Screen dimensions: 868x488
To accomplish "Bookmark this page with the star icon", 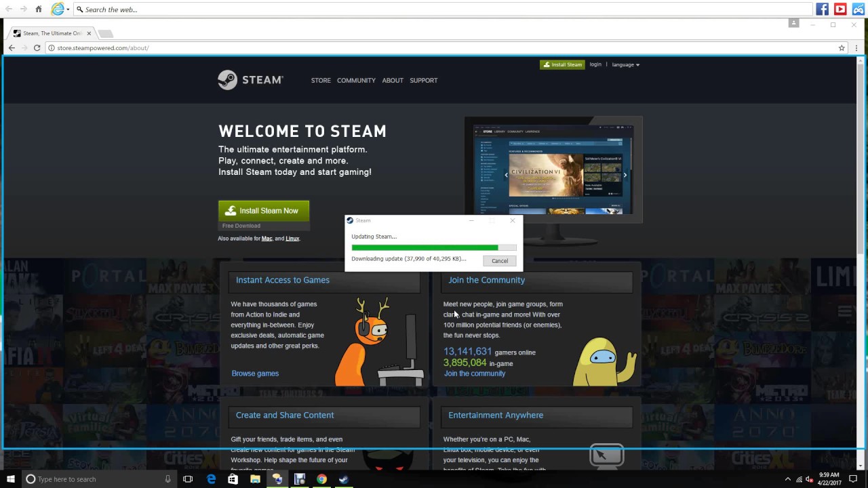I will click(x=842, y=48).
